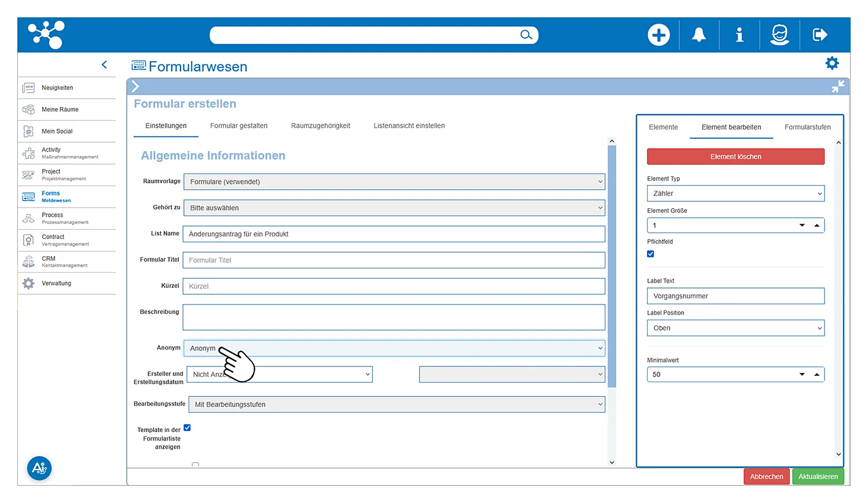Open the notifications bell

(x=699, y=35)
